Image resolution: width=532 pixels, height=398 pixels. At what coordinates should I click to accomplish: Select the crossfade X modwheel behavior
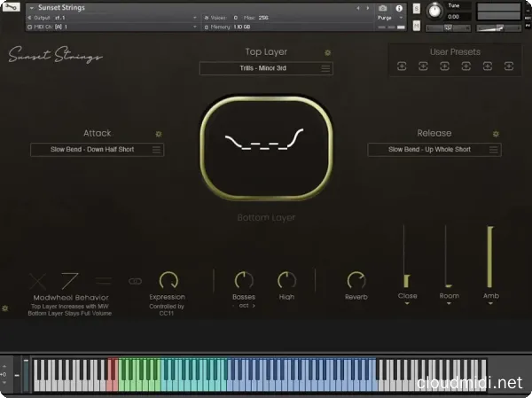tap(37, 281)
